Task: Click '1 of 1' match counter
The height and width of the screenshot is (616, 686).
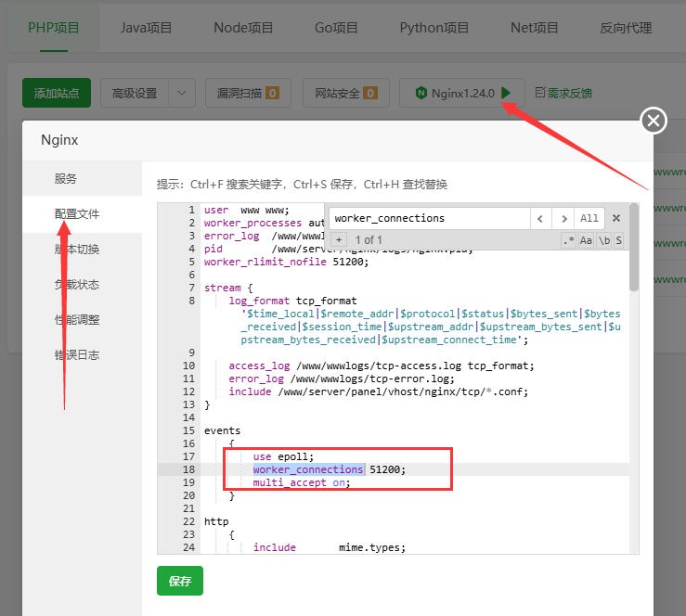Action: pos(369,240)
